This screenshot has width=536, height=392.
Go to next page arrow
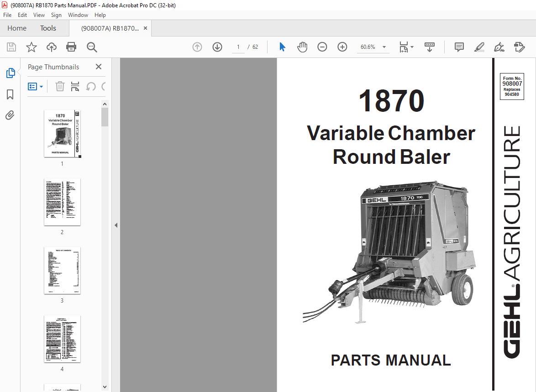click(x=217, y=47)
